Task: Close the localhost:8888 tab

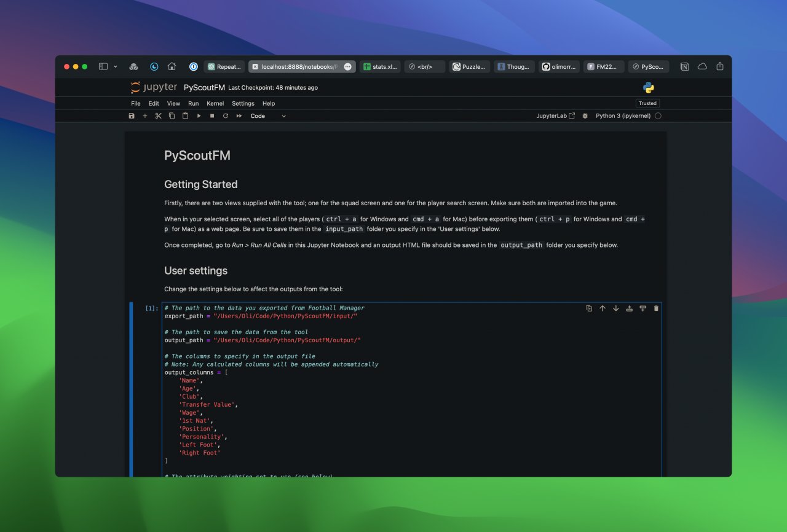Action: [x=255, y=66]
